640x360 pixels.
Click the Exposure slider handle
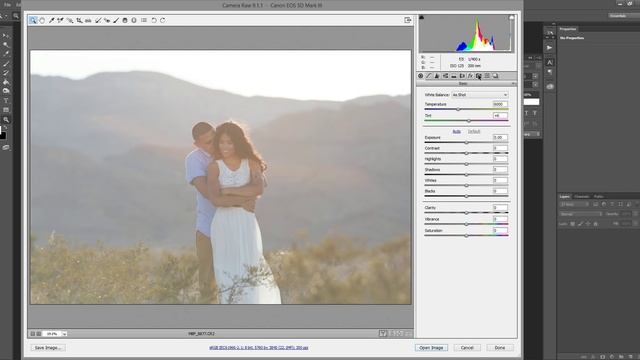coord(467,142)
